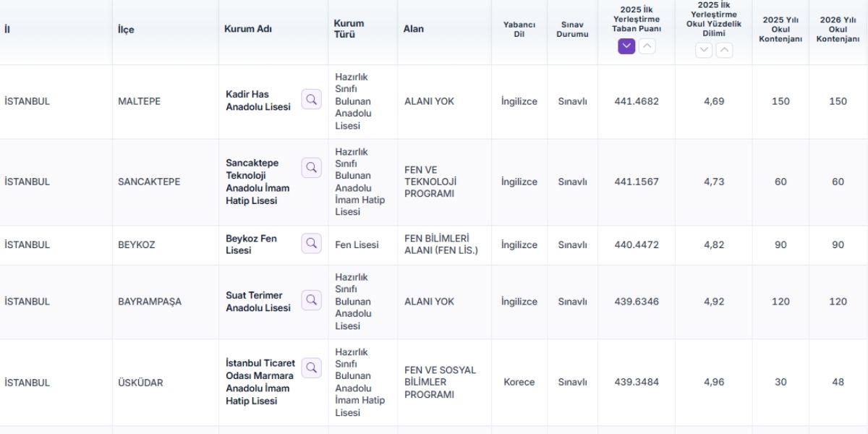Image resolution: width=868 pixels, height=434 pixels.
Task: Sort Yüzdelik Dilimi ascending with up arrow
Action: 725,50
